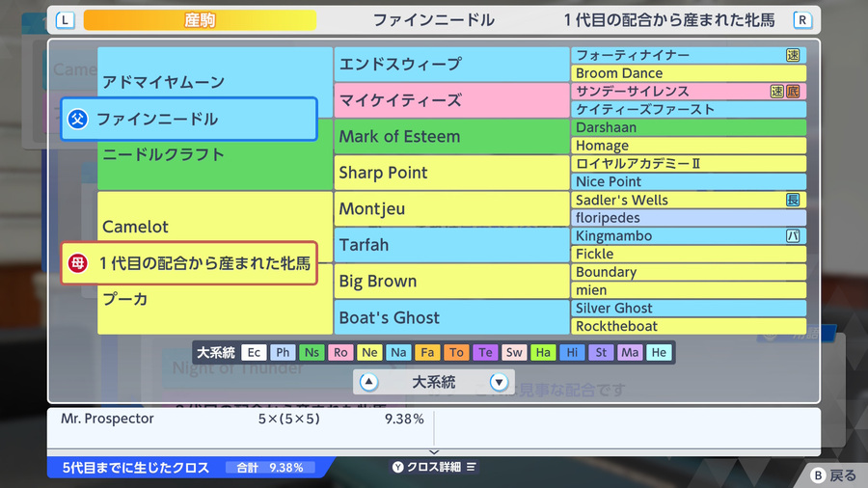
Task: Click the L shoulder button icon
Action: point(65,20)
